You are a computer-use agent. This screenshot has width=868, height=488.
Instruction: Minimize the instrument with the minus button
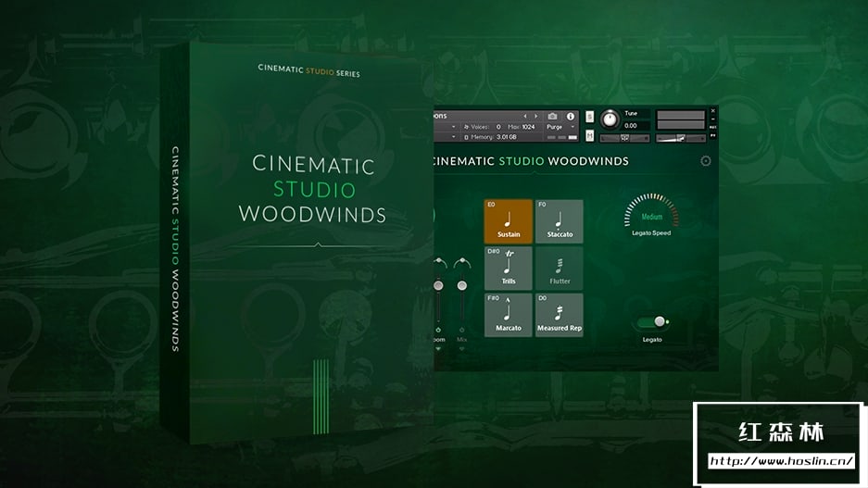click(713, 119)
